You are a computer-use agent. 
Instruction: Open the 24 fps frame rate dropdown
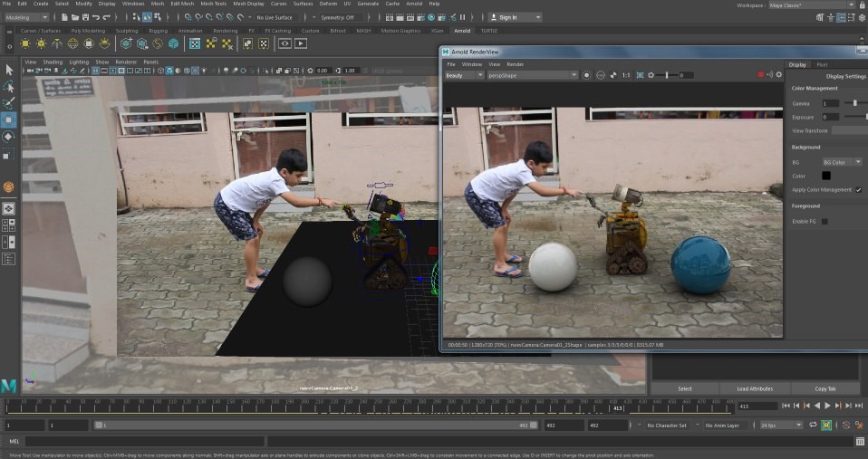(781, 425)
